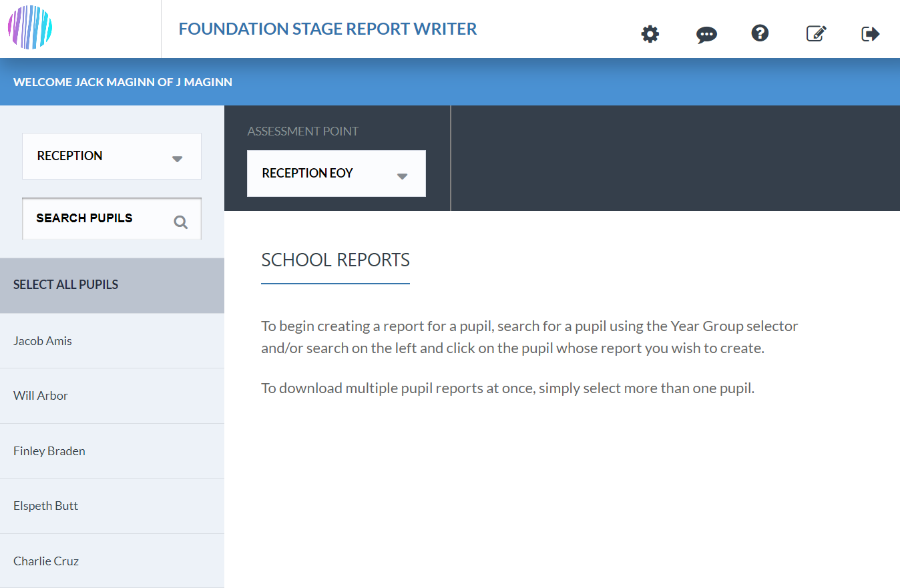Screen dimensions: 900x588
Task: Click Select All Pupils
Action: 112,285
